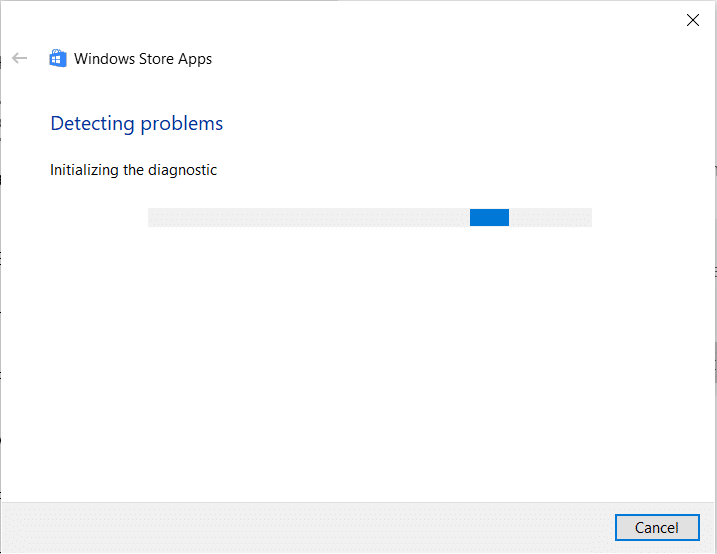The width and height of the screenshot is (717, 554).
Task: Click the empty title bar area left of the X
Action: tap(350, 20)
